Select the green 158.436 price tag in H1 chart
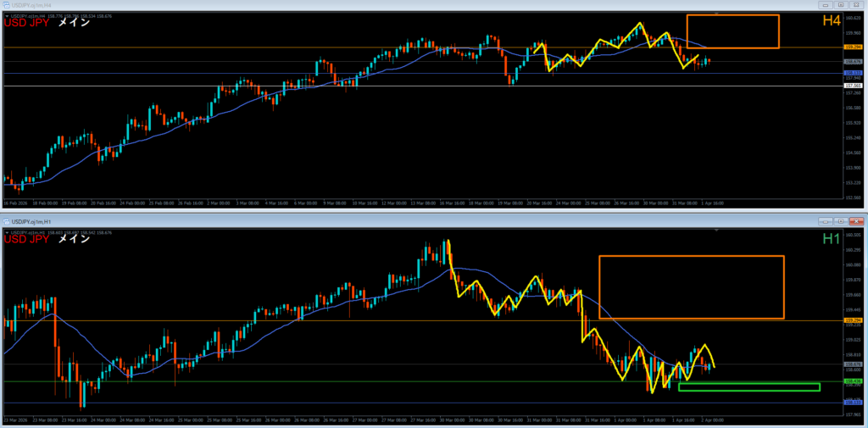Screen dimensions: 868x428 tap(851, 381)
